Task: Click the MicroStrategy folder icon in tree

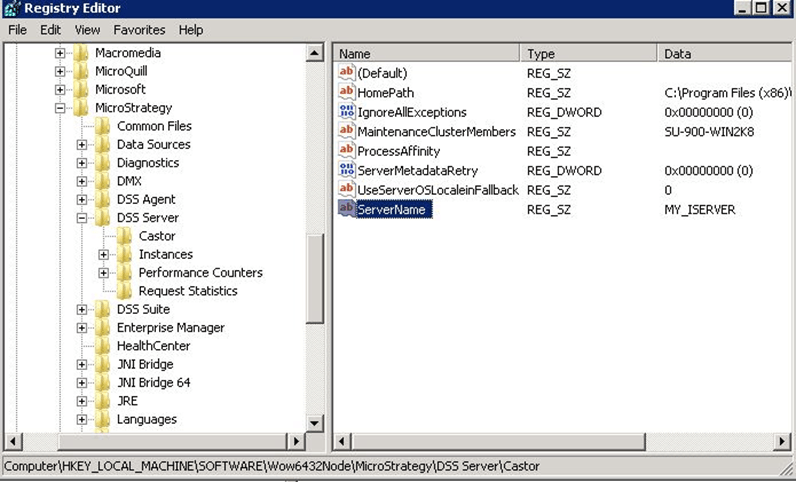Action: point(82,108)
